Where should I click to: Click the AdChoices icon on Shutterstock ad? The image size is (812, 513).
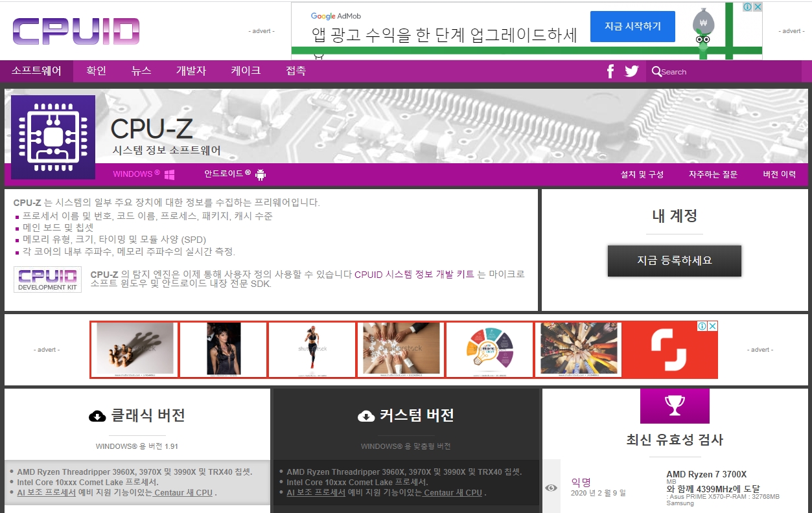pyautogui.click(x=702, y=326)
